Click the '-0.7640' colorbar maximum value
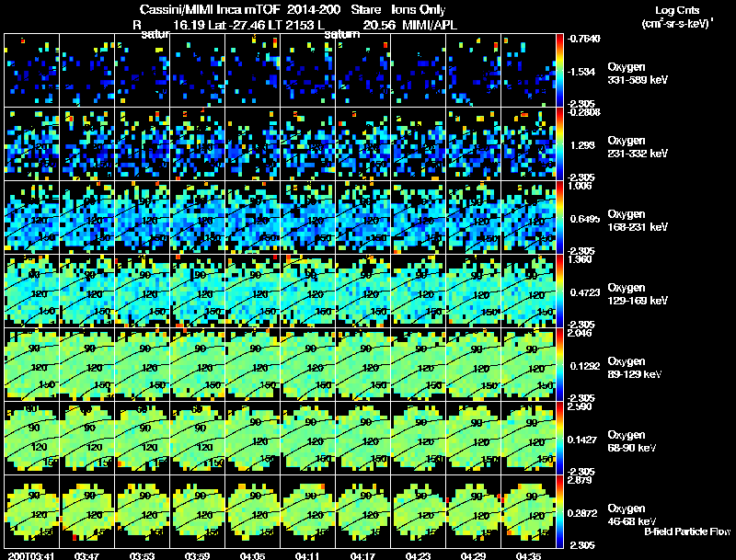The height and width of the screenshot is (560, 736). coord(583,39)
